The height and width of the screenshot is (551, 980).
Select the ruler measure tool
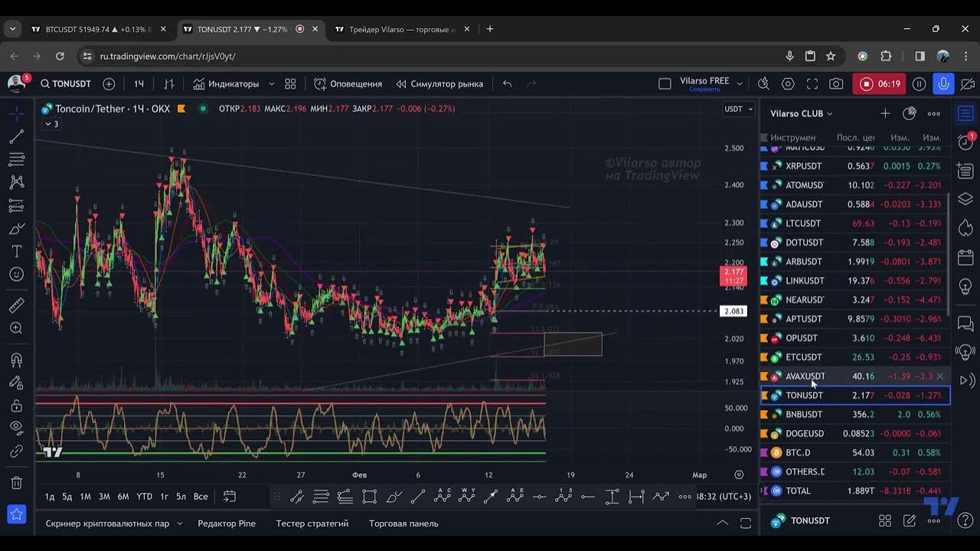click(x=16, y=305)
